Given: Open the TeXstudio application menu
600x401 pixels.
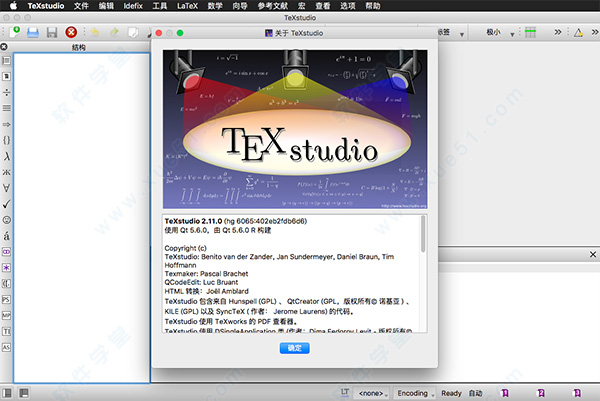Looking at the screenshot, I should [46, 6].
